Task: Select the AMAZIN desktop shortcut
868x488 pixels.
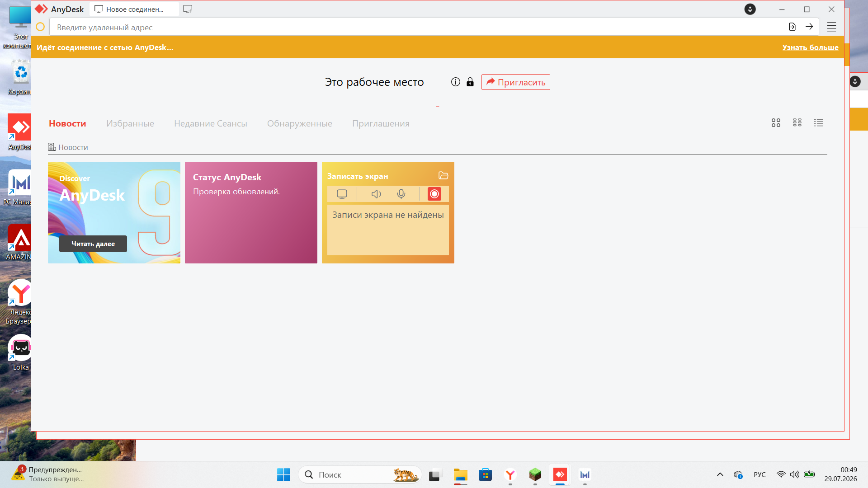Action: tap(19, 243)
